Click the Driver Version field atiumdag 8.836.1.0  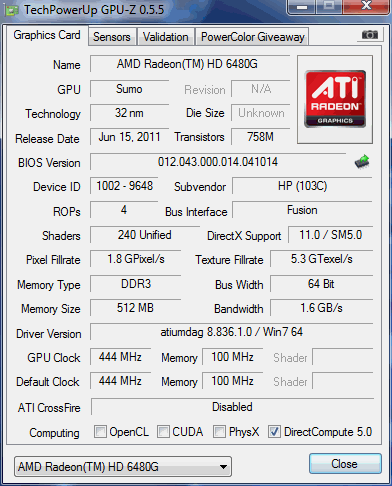coord(231,332)
